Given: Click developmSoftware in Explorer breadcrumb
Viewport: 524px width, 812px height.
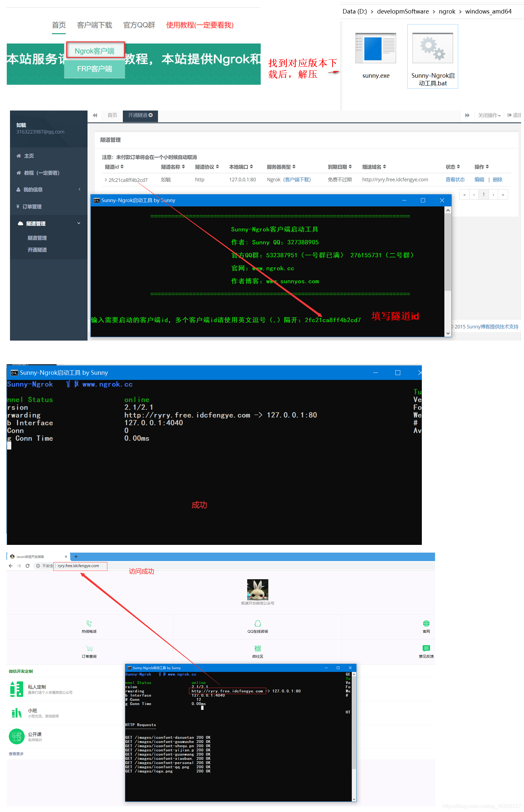Looking at the screenshot, I should click(x=403, y=11).
